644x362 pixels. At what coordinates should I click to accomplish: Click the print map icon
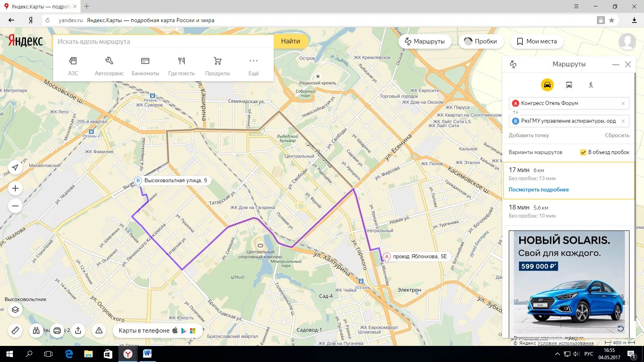coord(57,331)
